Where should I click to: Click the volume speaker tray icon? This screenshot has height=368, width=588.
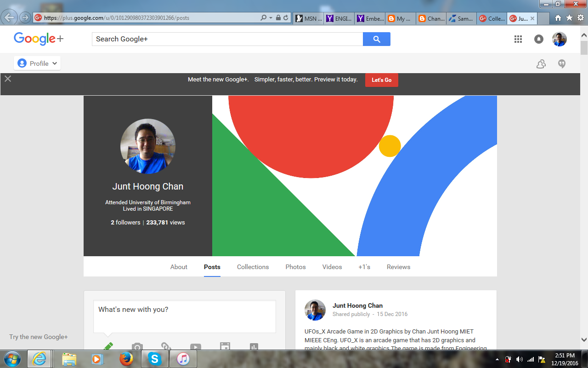coord(520,359)
